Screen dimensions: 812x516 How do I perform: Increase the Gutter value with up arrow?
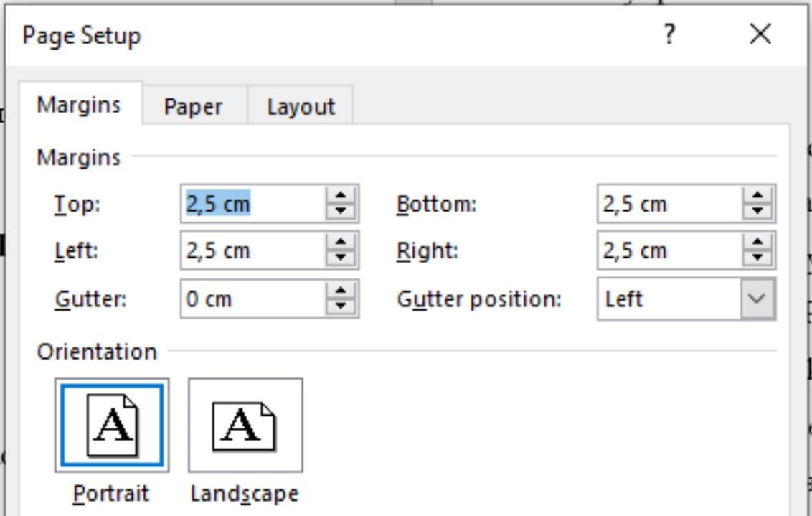pyautogui.click(x=340, y=291)
